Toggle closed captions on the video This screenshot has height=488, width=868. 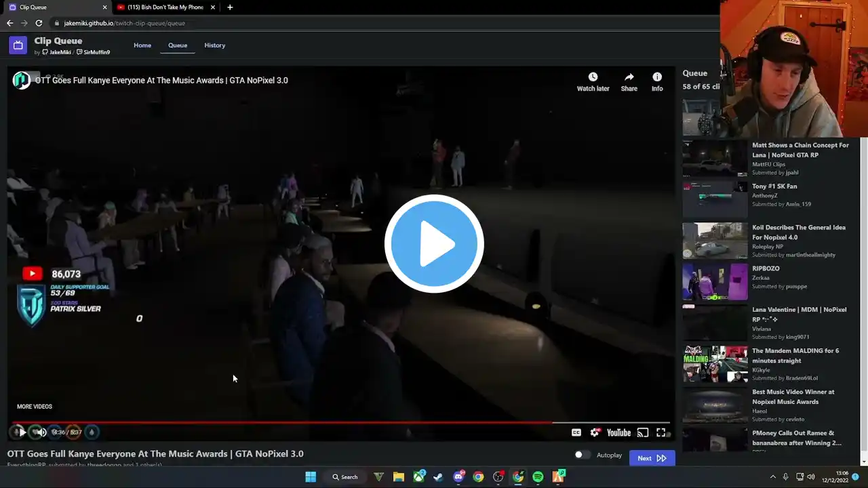[x=576, y=432]
